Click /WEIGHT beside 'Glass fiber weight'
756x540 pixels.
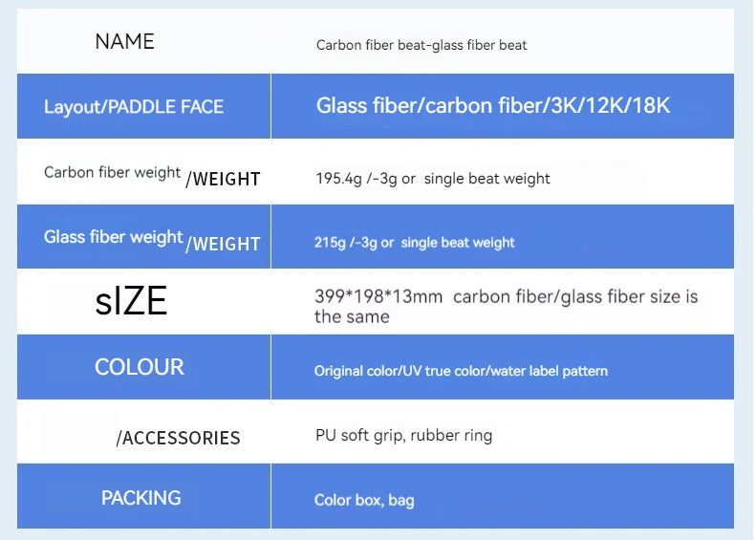[223, 244]
